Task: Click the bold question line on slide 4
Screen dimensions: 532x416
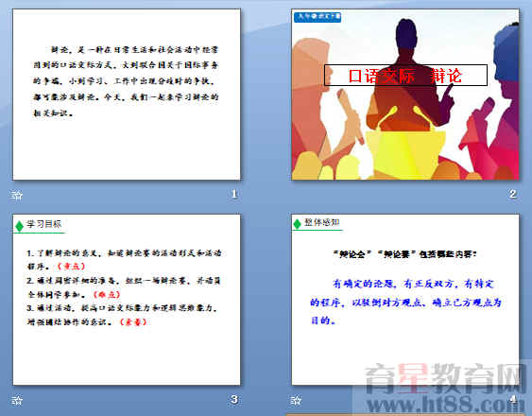Action: click(404, 254)
